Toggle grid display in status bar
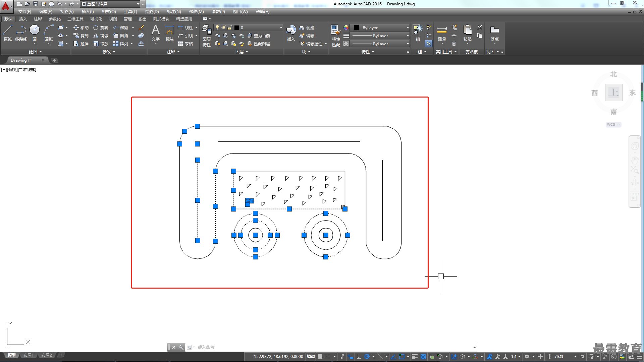The height and width of the screenshot is (362, 644). (x=320, y=356)
